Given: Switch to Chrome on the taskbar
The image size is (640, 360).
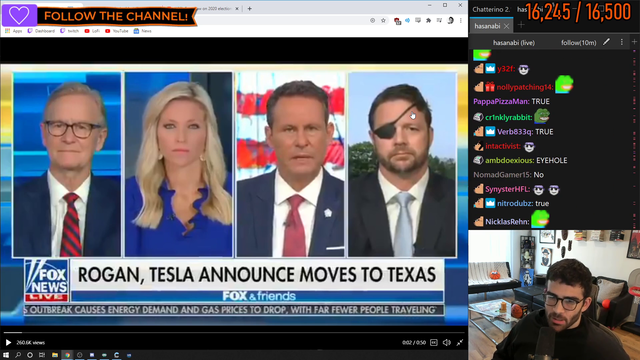Looking at the screenshot, I should pos(67,355).
